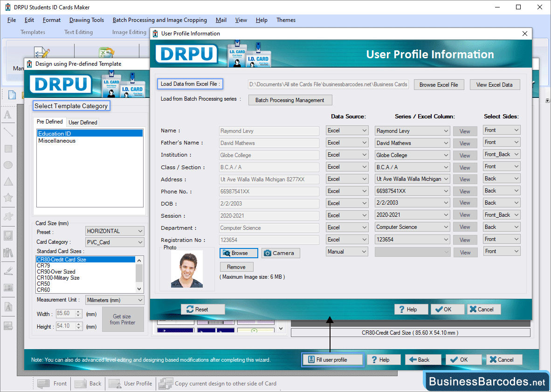Select the Star shape tool
Image resolution: width=551 pixels, height=392 pixels.
point(8,198)
